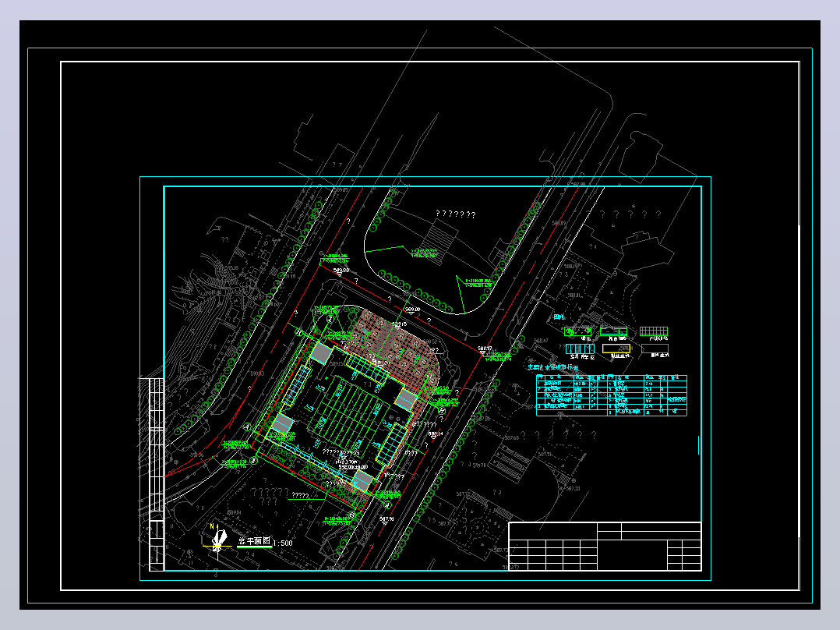Select the drawing title 总平面图
The height and width of the screenshot is (630, 840).
click(255, 541)
